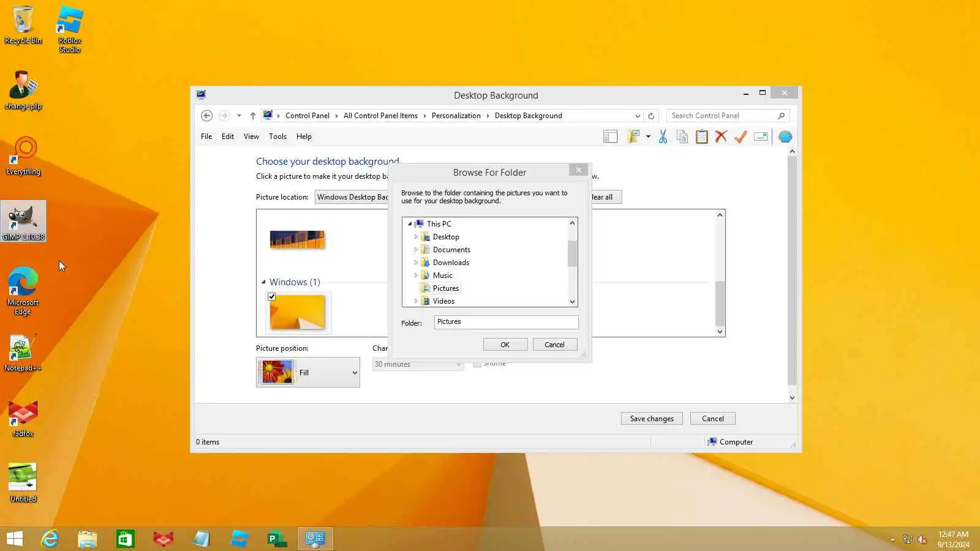Expand the Music folder node

pos(416,275)
